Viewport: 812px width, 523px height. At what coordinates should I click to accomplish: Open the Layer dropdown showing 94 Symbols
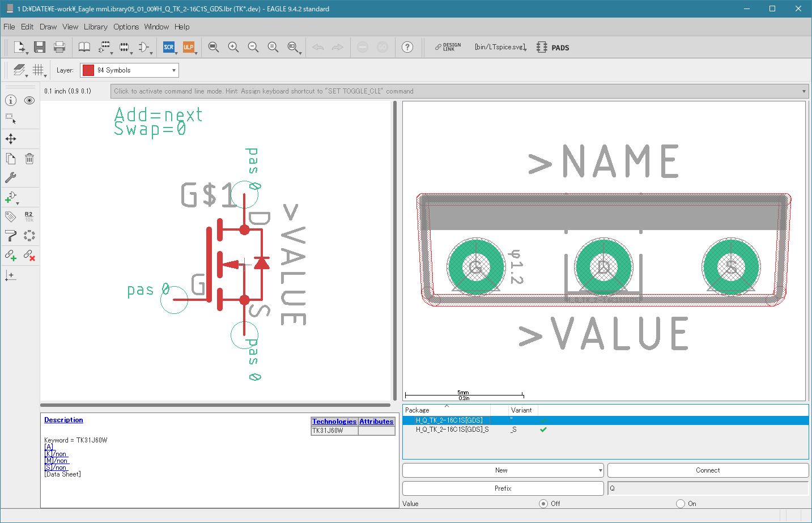(x=129, y=70)
